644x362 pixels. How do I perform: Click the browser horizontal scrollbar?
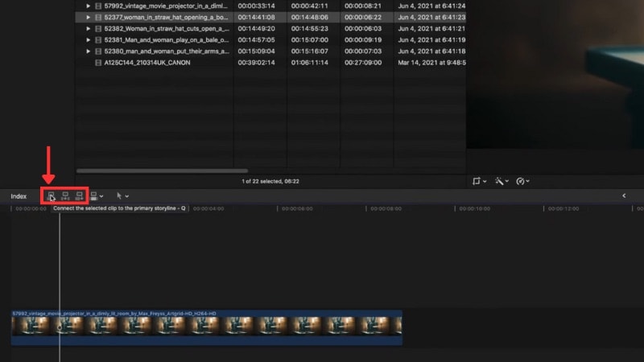pyautogui.click(x=163, y=171)
